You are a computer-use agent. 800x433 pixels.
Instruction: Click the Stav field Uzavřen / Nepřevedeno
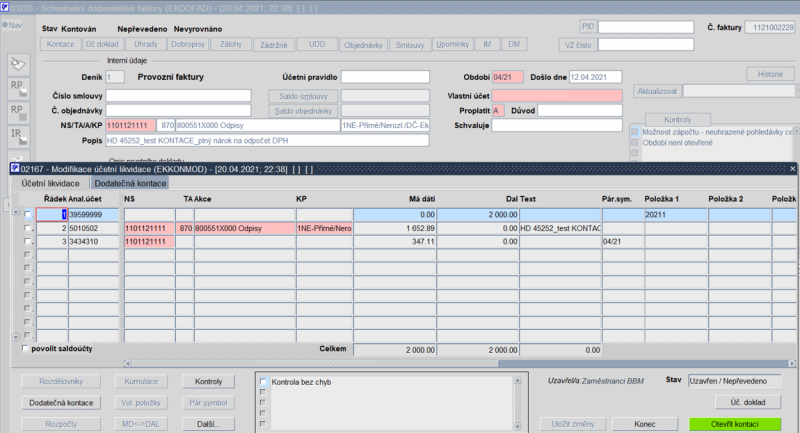pos(734,381)
